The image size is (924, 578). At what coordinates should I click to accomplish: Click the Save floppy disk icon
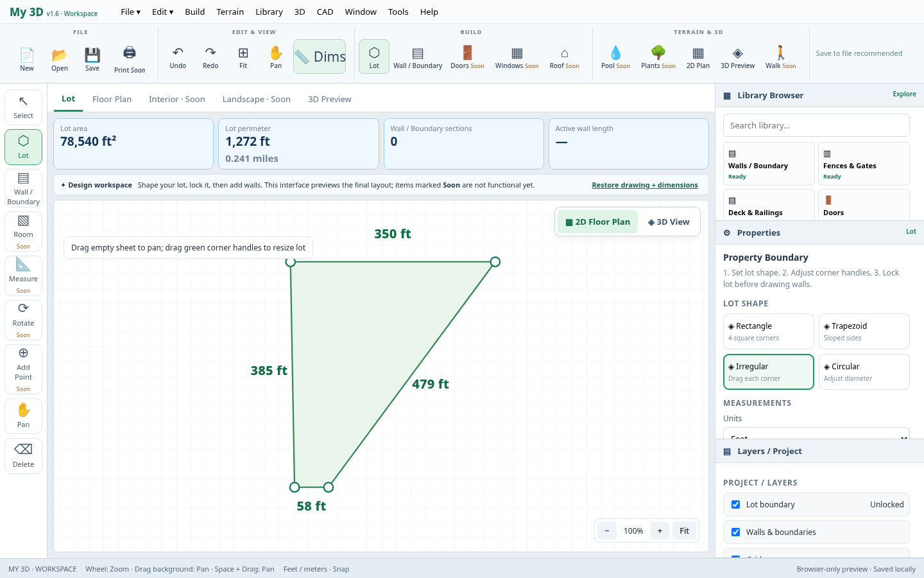point(92,55)
